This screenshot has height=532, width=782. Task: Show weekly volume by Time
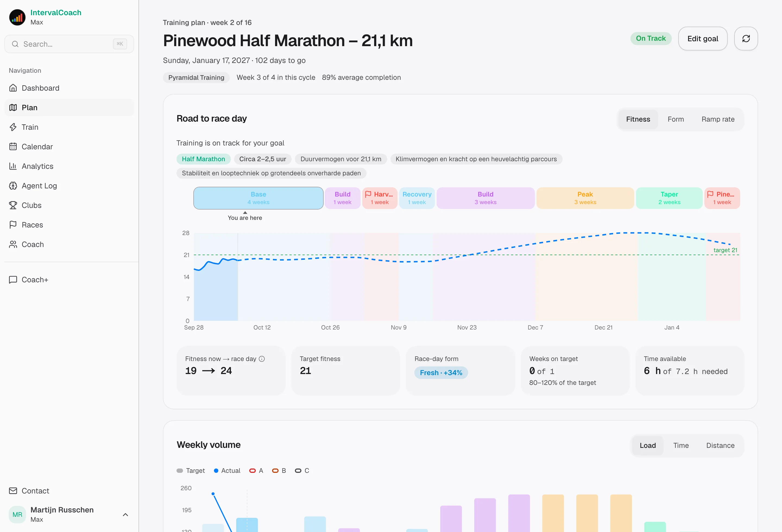point(681,446)
